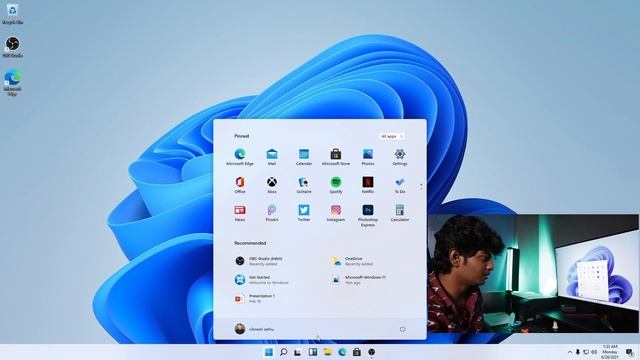Open Task View on the taskbar
Screen dimensions: 640x360
coord(298,352)
